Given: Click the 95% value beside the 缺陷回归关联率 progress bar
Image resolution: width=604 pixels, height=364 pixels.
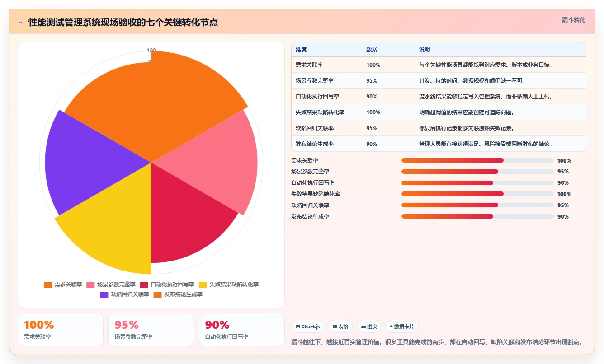Looking at the screenshot, I should point(563,205).
